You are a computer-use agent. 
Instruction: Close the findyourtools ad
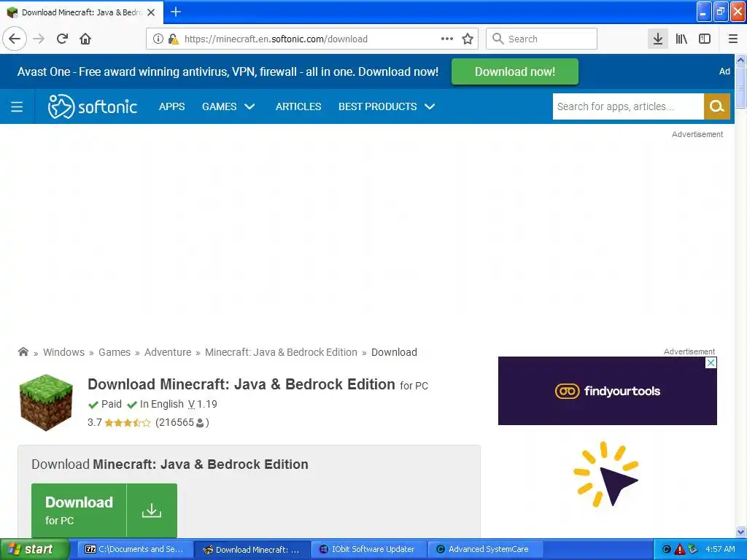[711, 363]
